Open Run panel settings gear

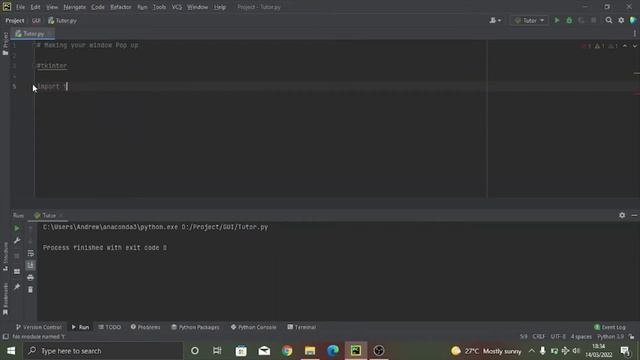point(622,215)
